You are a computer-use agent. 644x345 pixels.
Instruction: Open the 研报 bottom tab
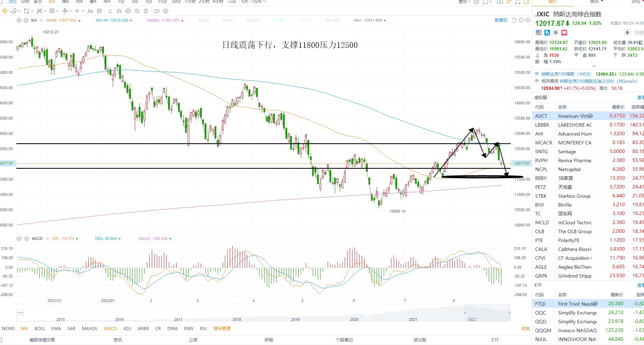click(269, 340)
